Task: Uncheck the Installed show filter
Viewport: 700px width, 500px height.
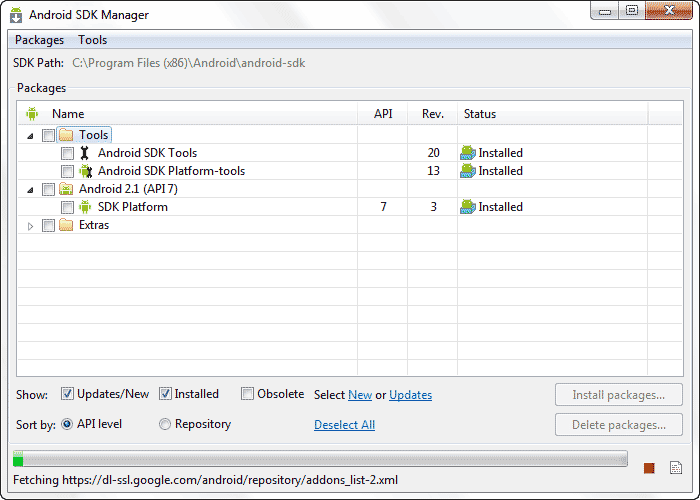Action: click(165, 394)
